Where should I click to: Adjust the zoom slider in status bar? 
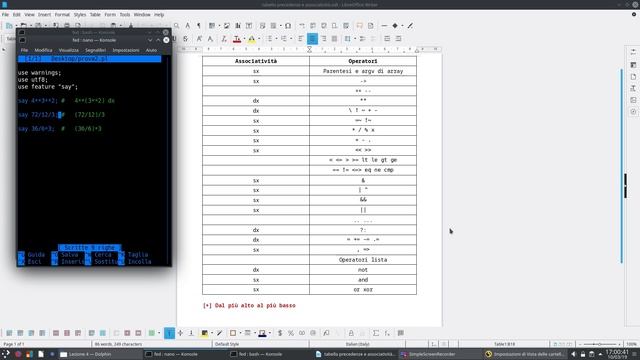click(x=600, y=344)
